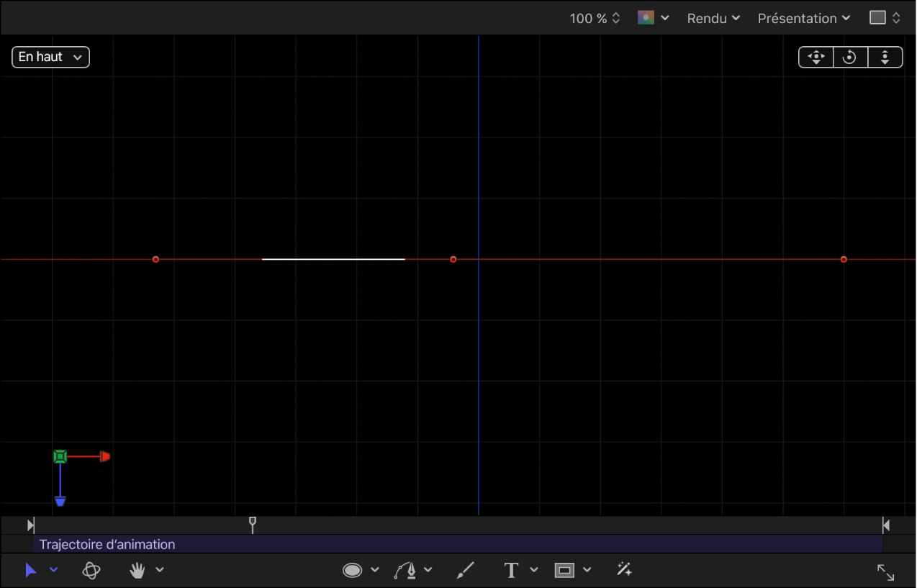Click the magic wand effects tool
The width and height of the screenshot is (917, 588).
(624, 570)
